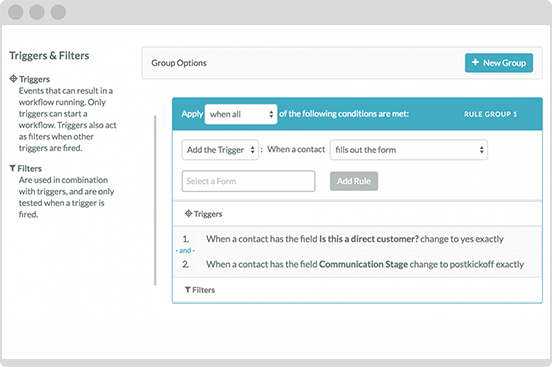Open the 'when all' condition dropdown
Screen dimensions: 552x368
tap(241, 114)
